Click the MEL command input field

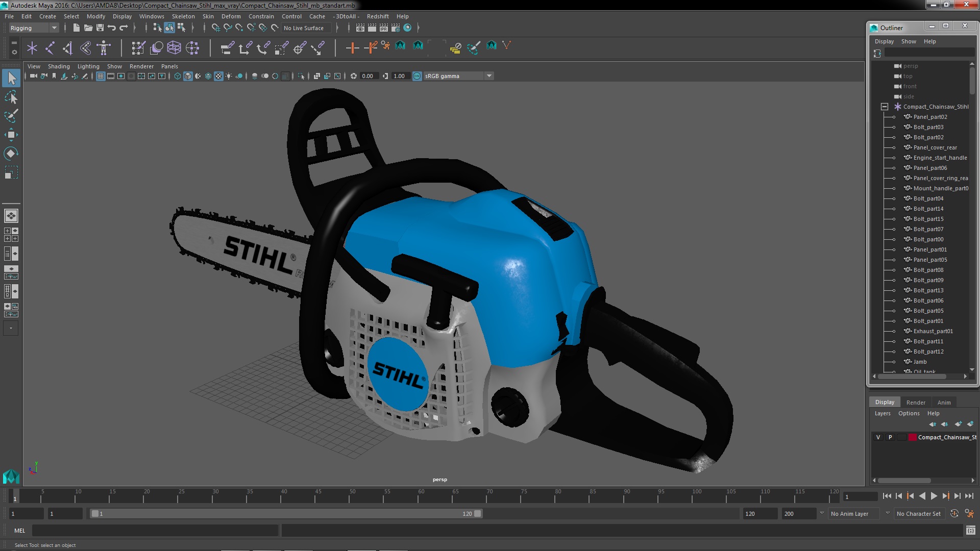155,531
